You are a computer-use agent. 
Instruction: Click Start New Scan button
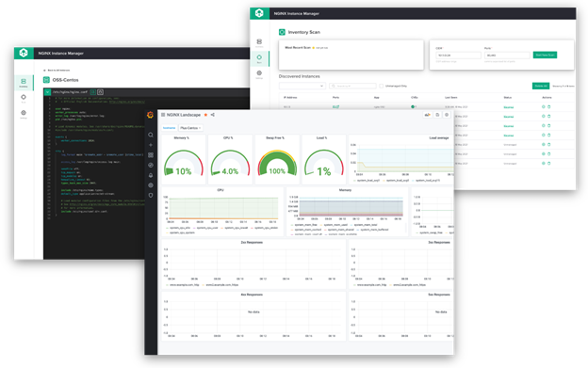coord(545,55)
